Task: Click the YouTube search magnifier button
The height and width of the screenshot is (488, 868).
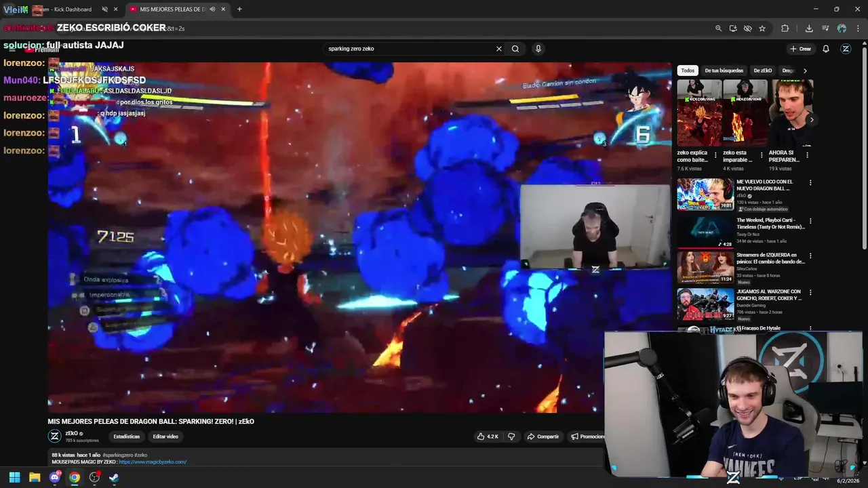Action: click(x=515, y=49)
